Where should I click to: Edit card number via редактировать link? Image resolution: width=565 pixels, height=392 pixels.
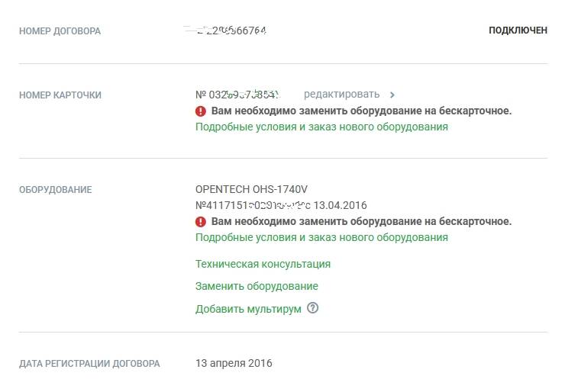point(341,95)
